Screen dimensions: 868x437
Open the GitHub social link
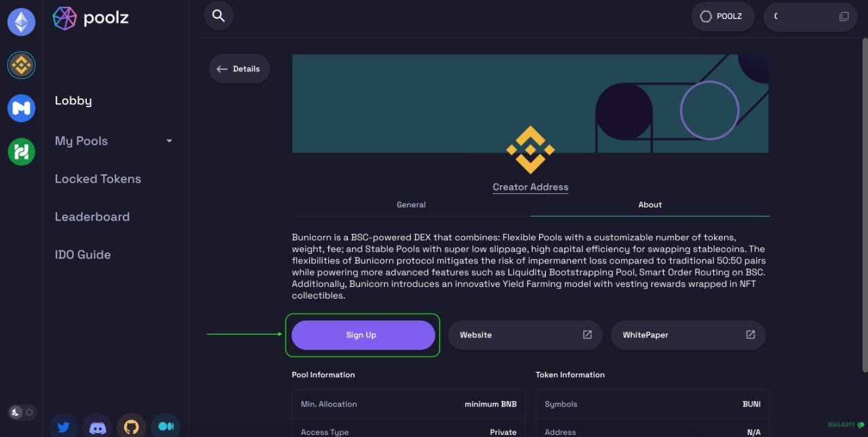click(132, 427)
